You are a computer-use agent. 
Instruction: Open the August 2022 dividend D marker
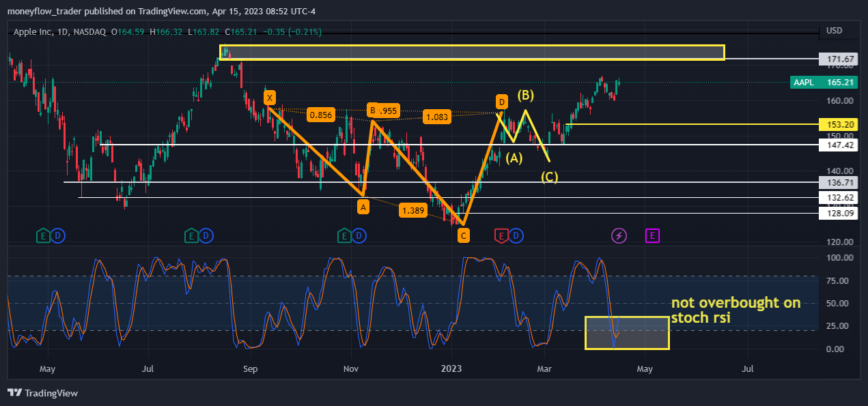tap(206, 236)
